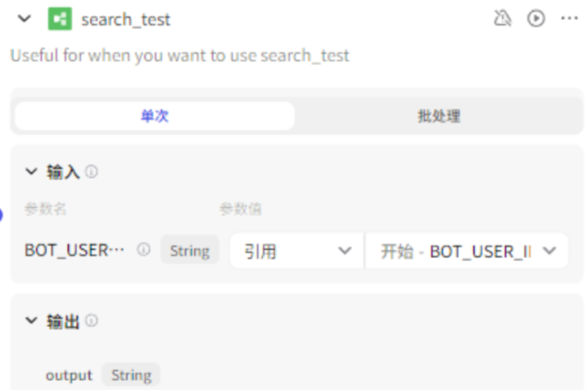Click the info icon beside 输出
The width and height of the screenshot is (588, 390).
point(92,321)
